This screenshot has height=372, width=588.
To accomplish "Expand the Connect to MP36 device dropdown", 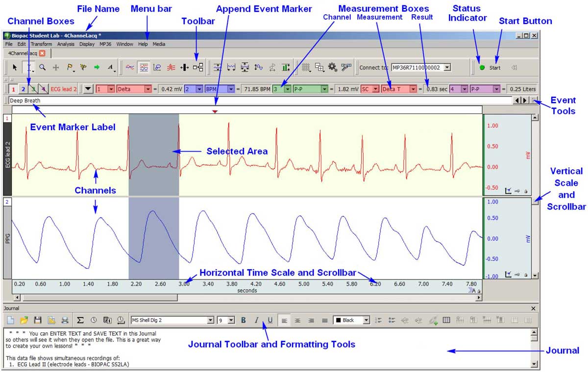I will (x=446, y=68).
